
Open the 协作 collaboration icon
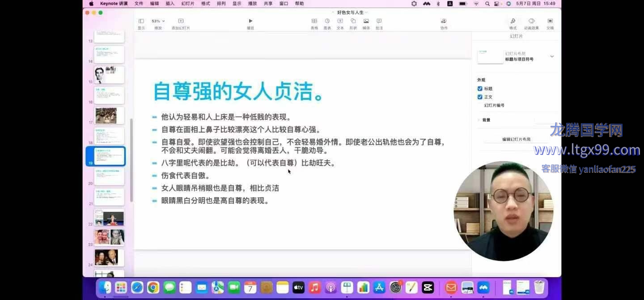point(444,21)
